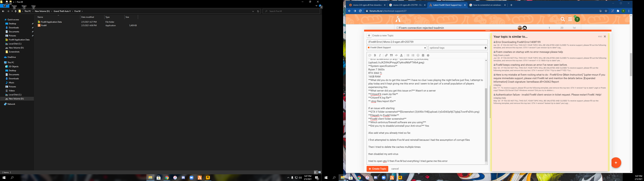This screenshot has height=181, width=644.
Task: Open Discord from the left taskbar
Action: click(183, 178)
